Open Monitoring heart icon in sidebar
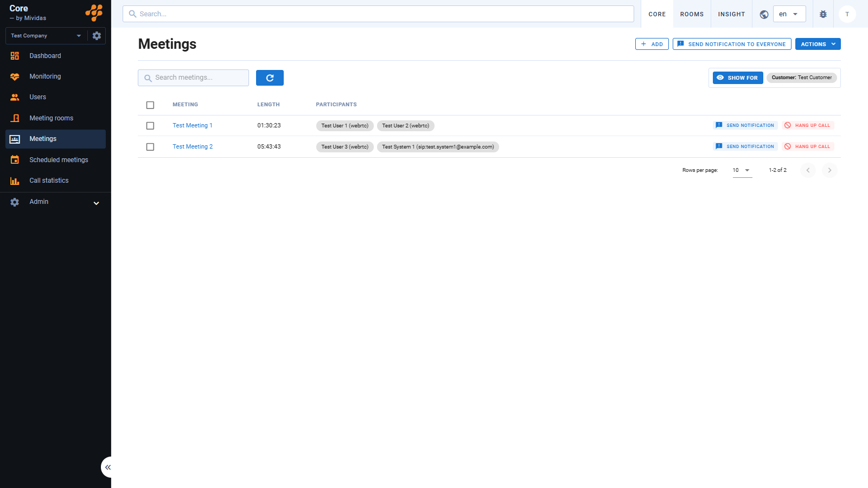868x488 pixels. pyautogui.click(x=15, y=76)
